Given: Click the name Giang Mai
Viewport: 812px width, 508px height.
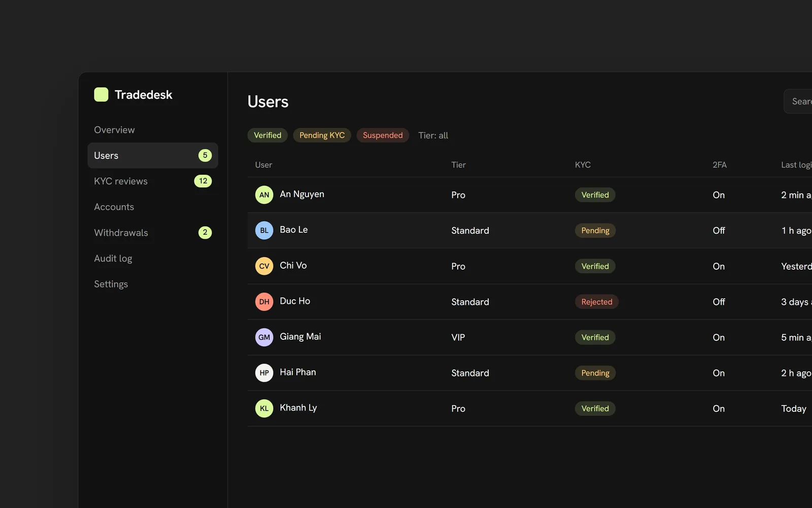Looking at the screenshot, I should point(300,336).
